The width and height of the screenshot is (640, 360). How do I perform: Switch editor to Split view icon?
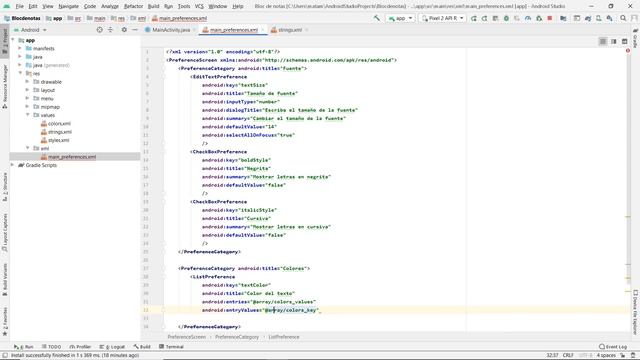[x=613, y=41]
